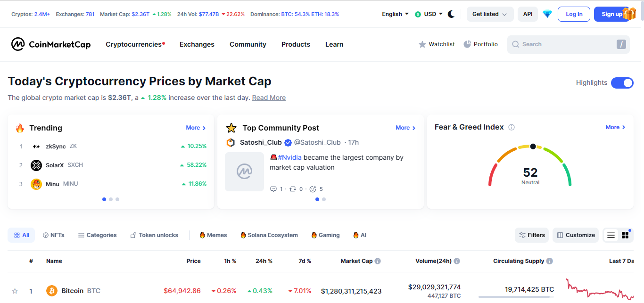Open the Filters panel
The image size is (644, 303).
(x=532, y=235)
